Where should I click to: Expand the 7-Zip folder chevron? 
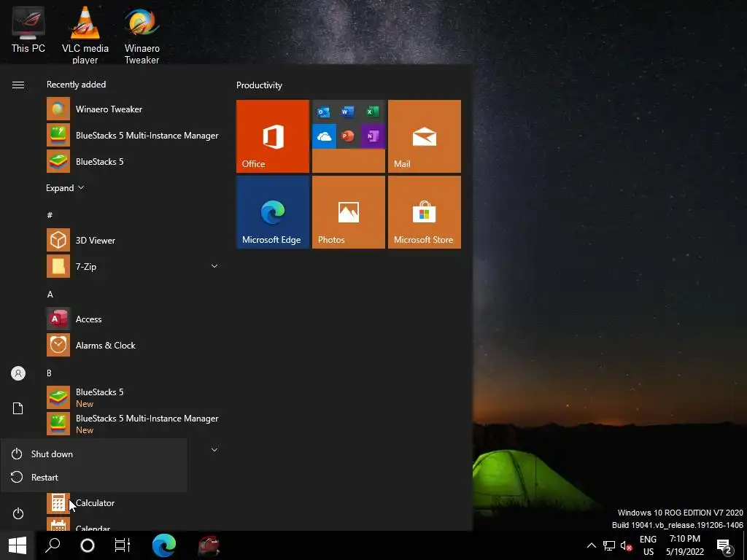pyautogui.click(x=214, y=266)
